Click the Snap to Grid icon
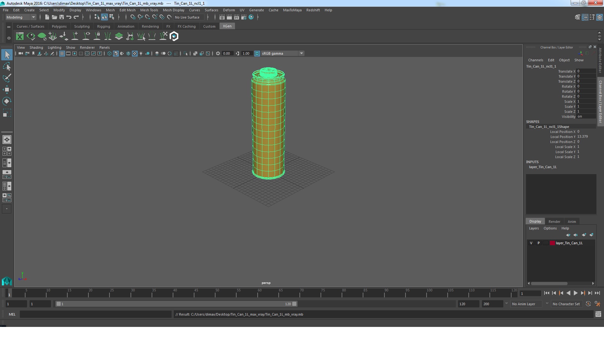This screenshot has height=364, width=604. 132,17
